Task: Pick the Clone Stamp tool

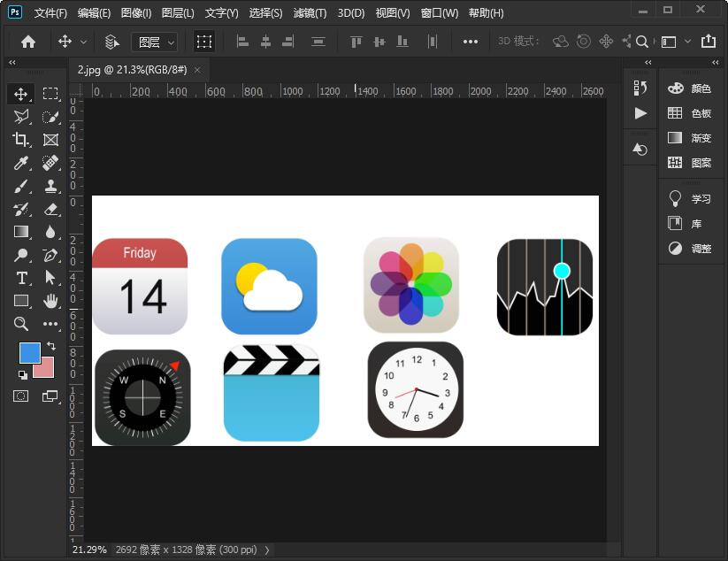Action: [x=50, y=186]
